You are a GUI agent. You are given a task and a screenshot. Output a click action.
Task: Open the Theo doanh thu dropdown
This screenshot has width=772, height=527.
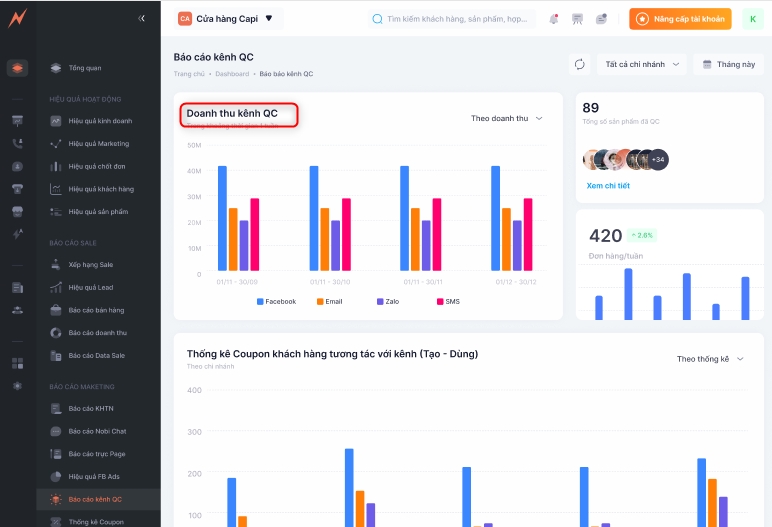click(506, 118)
